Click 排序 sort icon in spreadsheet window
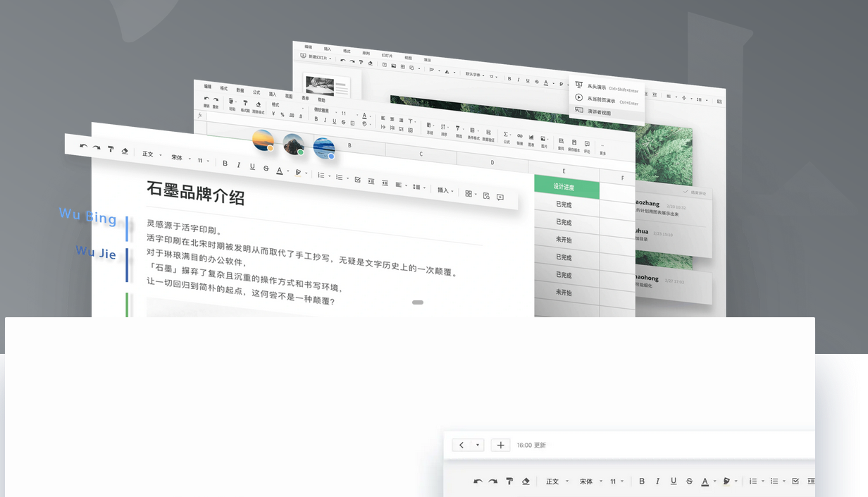Image resolution: width=868 pixels, height=497 pixels. 444,128
